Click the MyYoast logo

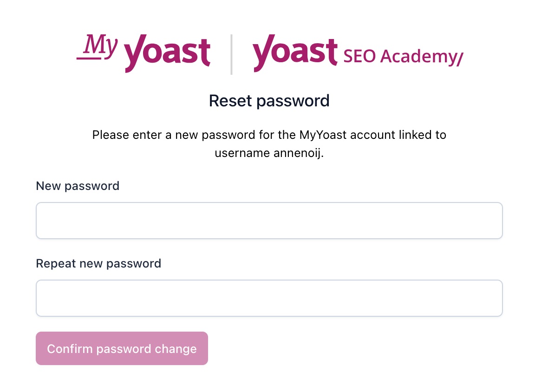click(x=144, y=53)
